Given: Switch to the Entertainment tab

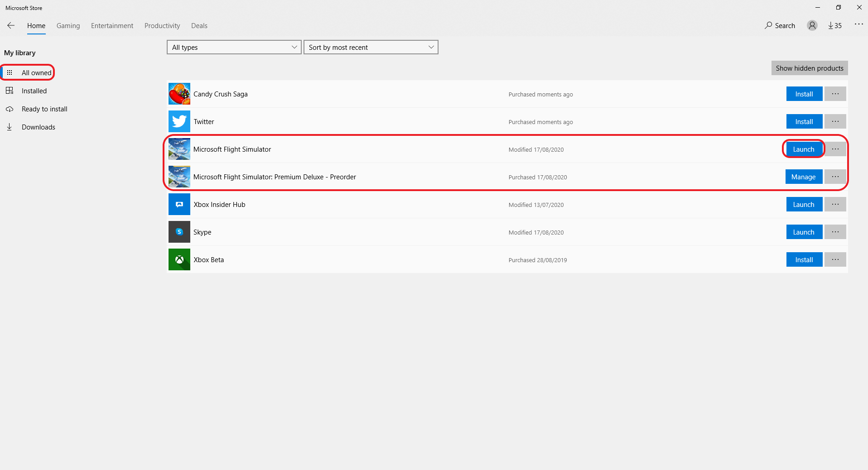Looking at the screenshot, I should tap(112, 26).
